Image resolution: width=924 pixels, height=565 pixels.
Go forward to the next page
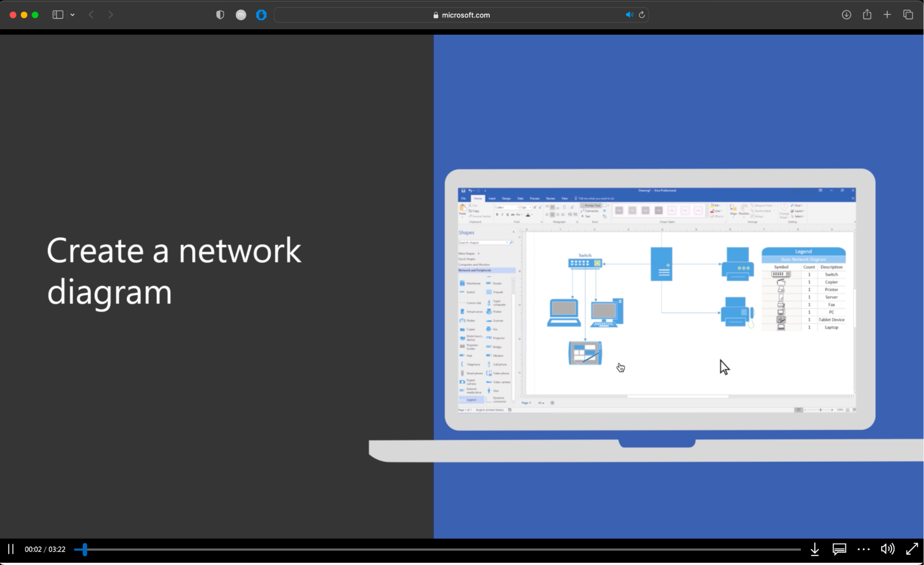[110, 15]
